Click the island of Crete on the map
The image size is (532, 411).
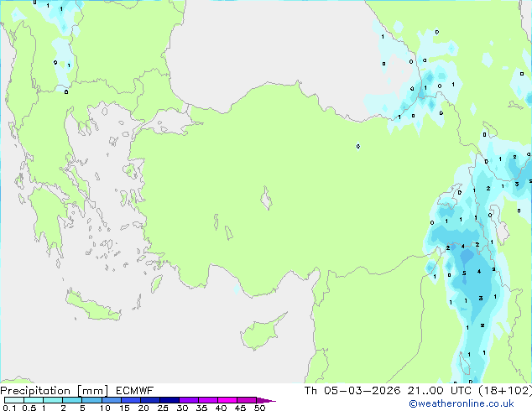[91, 307]
